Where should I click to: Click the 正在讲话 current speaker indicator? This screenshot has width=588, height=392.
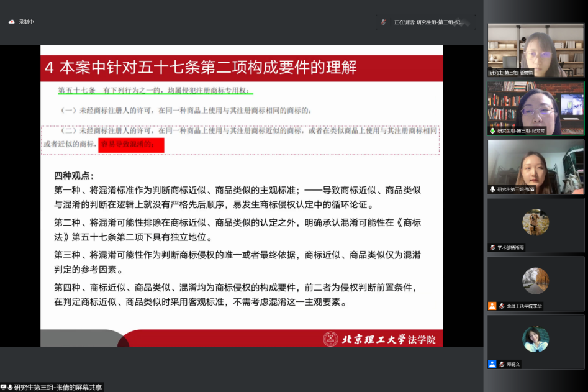click(429, 22)
